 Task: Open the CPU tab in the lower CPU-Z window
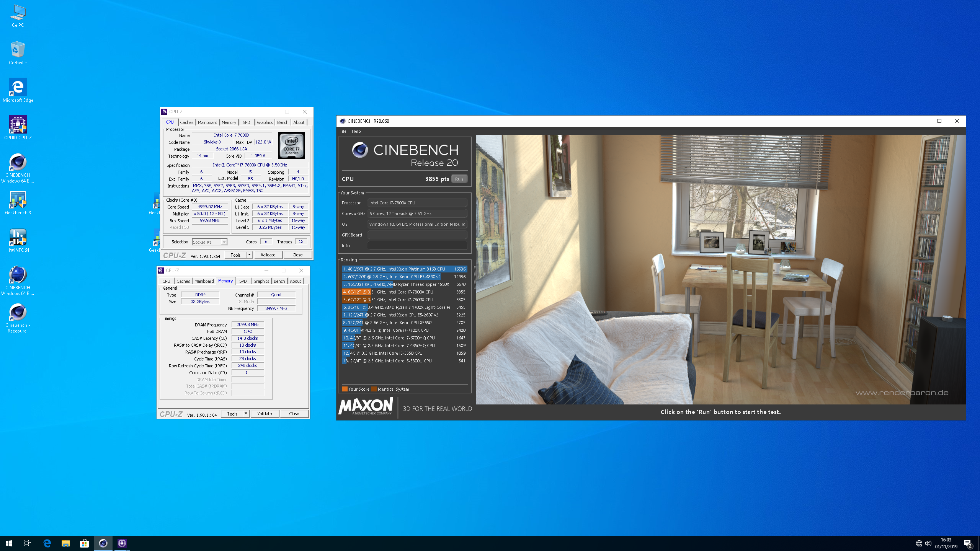tap(166, 281)
